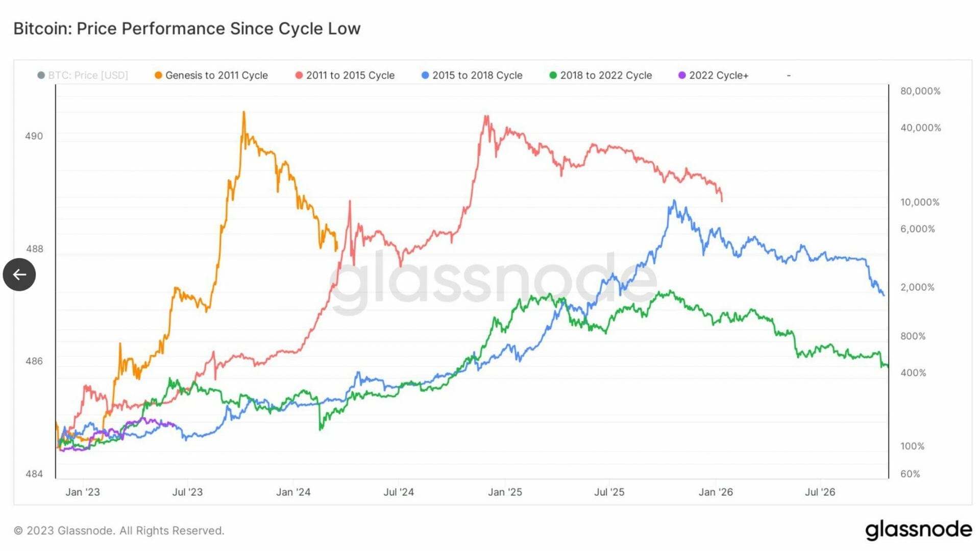
Task: Click the chart title Bitcoin Price Performance
Action: tap(187, 29)
